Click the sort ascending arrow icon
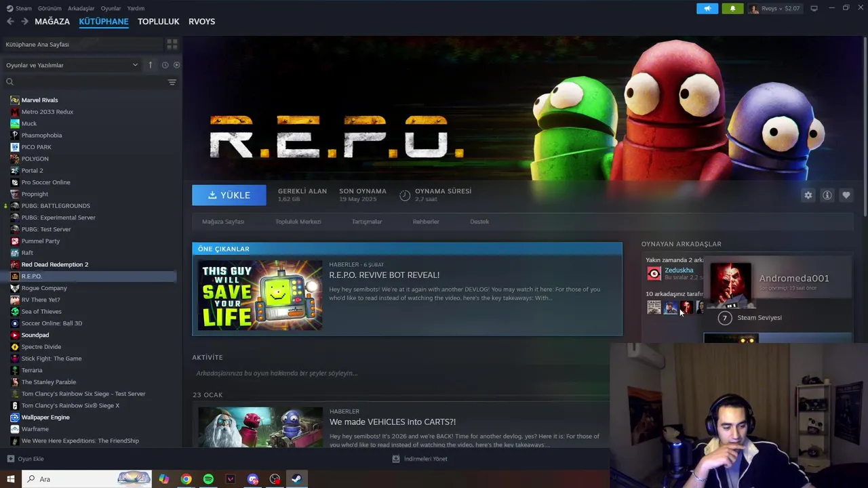868x488 pixels. tap(151, 65)
